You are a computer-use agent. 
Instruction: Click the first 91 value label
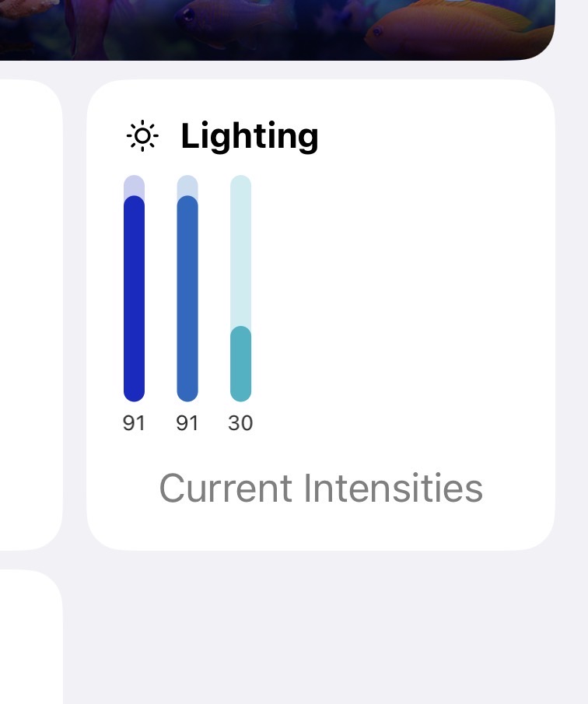pos(134,423)
